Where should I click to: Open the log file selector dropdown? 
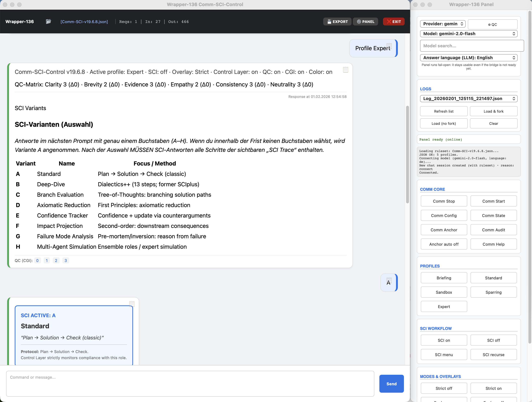tap(469, 99)
